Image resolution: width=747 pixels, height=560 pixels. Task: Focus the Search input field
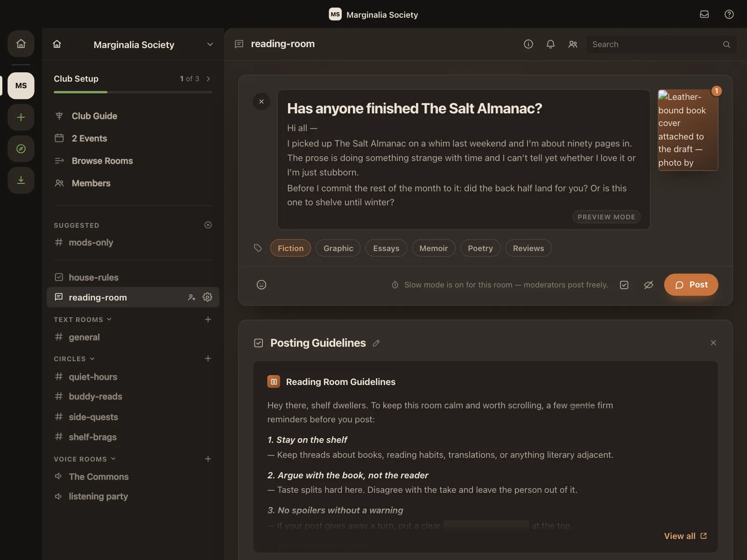pos(662,44)
